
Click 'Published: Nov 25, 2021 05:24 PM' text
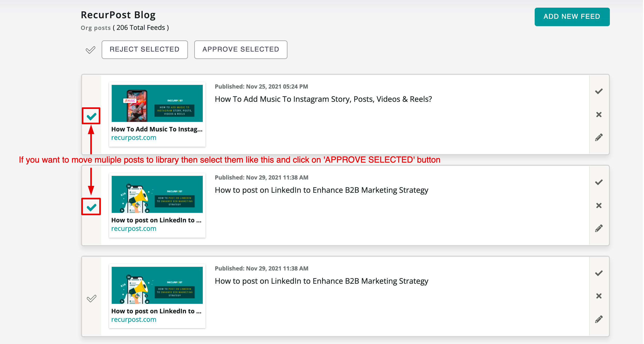coord(262,86)
